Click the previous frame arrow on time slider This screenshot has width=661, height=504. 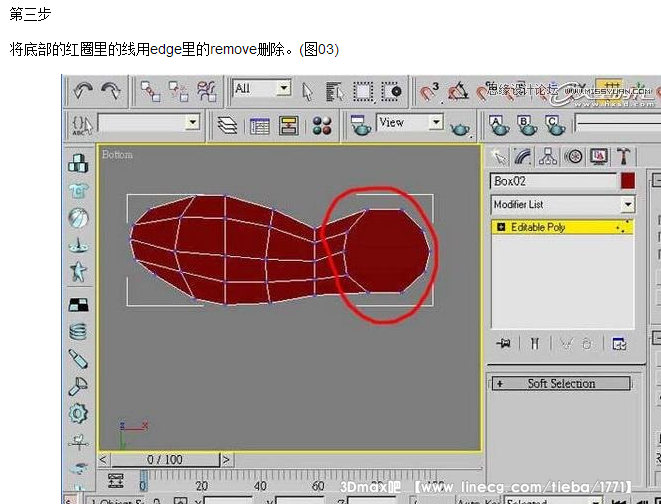pos(103,460)
